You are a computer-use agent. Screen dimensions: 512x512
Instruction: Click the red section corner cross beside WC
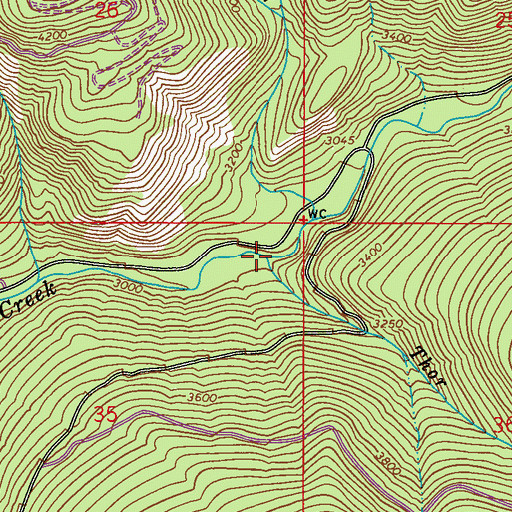(304, 220)
